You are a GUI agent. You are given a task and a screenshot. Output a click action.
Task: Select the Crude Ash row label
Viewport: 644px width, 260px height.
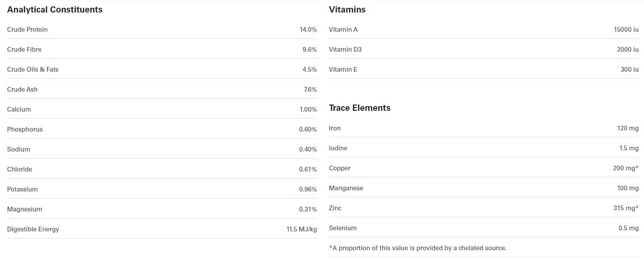click(x=22, y=90)
